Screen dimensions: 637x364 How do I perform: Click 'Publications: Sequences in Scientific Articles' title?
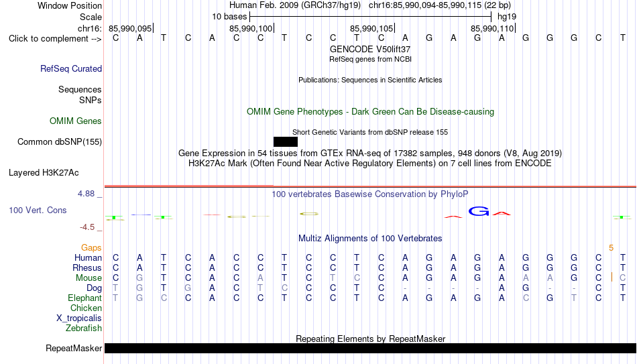(x=370, y=80)
